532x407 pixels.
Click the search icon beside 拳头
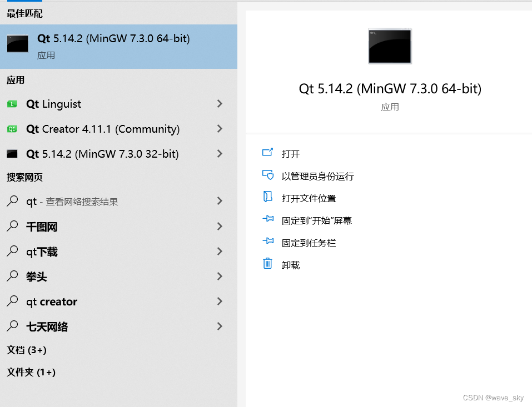[12, 276]
